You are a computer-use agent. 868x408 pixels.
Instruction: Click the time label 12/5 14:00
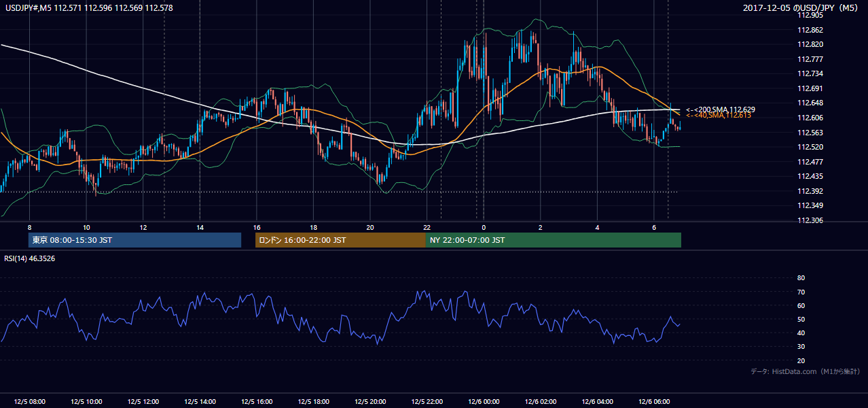200,402
